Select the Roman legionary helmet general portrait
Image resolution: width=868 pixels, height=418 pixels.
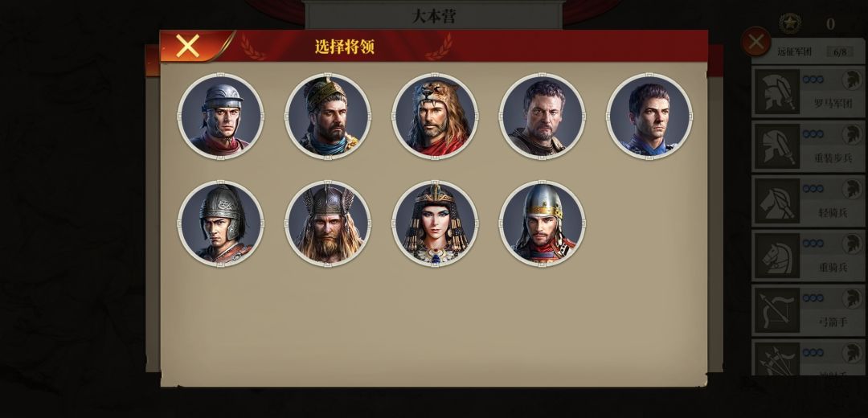(221, 117)
